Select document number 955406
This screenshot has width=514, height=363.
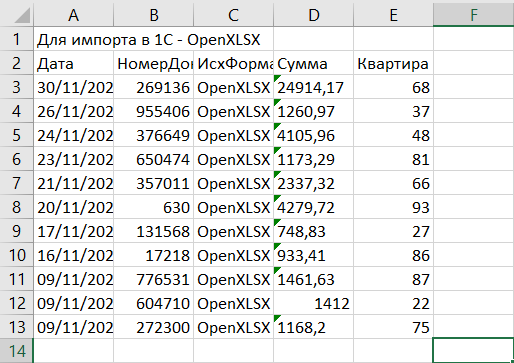click(x=153, y=111)
